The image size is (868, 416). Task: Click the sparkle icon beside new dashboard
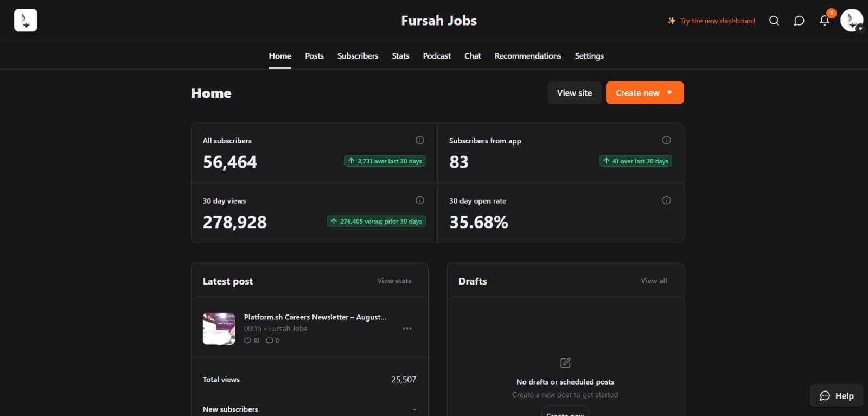coord(672,21)
